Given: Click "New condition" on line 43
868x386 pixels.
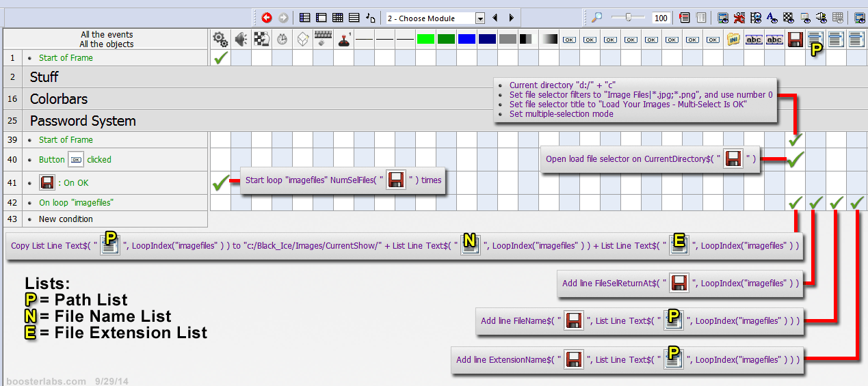Looking at the screenshot, I should [66, 219].
